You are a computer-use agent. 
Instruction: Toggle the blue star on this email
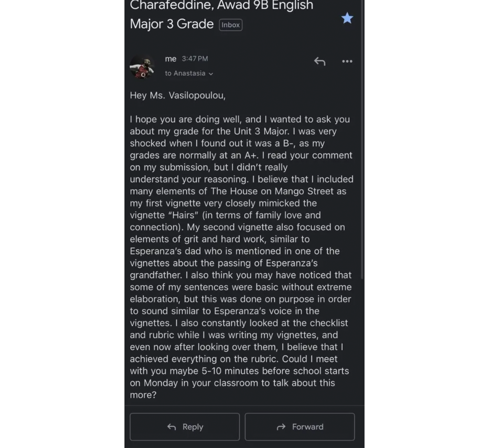click(347, 18)
